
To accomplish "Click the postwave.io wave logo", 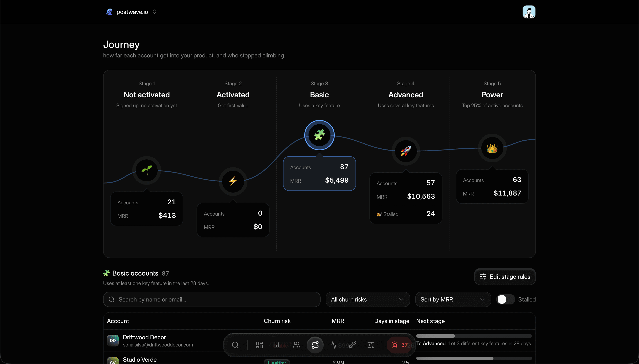I will point(109,12).
